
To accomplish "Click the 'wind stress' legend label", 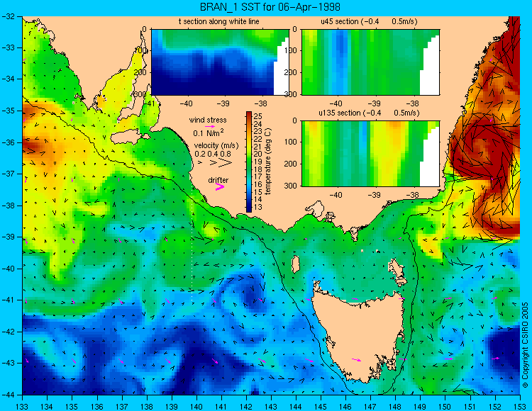I will click(208, 120).
